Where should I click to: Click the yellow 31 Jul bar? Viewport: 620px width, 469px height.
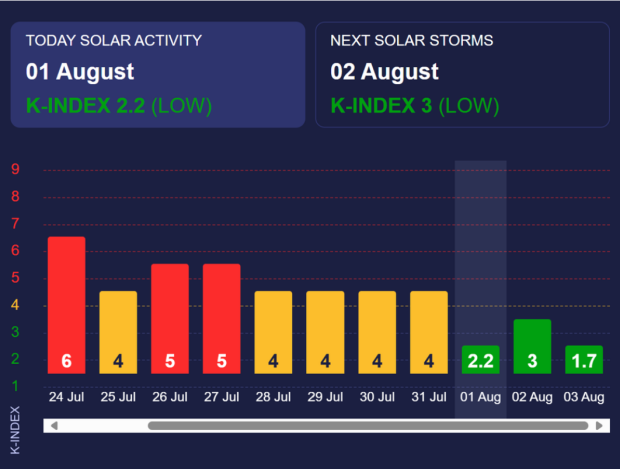pyautogui.click(x=429, y=333)
